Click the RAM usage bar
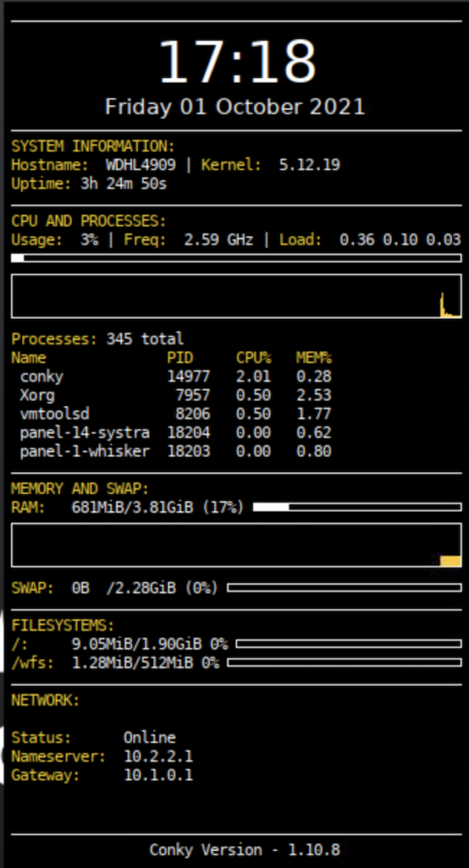 (357, 507)
